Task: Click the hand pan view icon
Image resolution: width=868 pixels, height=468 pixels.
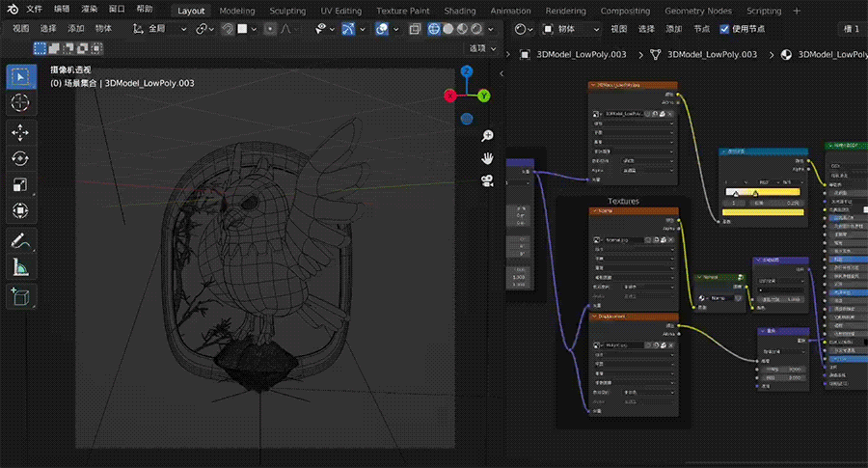Action: (489, 158)
